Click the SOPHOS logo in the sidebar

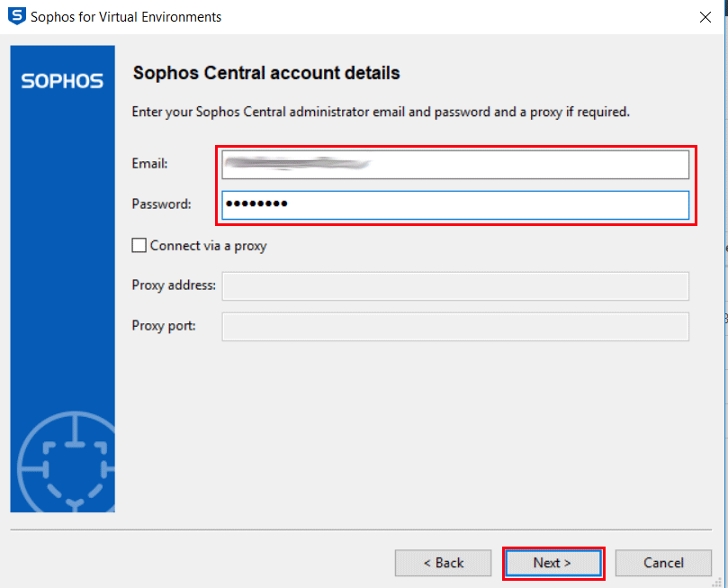[x=62, y=81]
